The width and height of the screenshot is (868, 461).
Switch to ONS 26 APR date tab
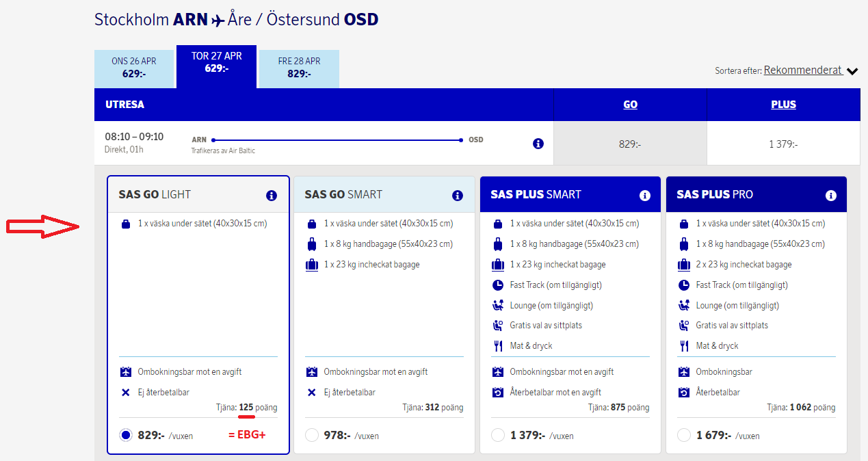pyautogui.click(x=134, y=68)
